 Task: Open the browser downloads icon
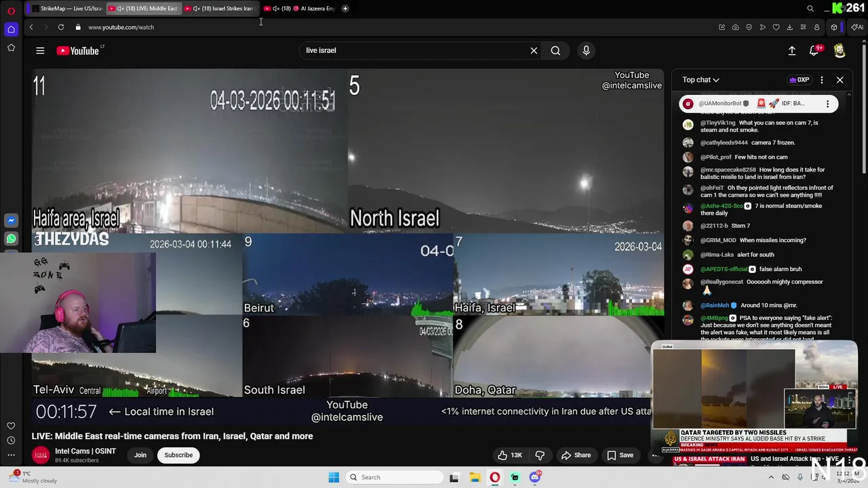[789, 27]
